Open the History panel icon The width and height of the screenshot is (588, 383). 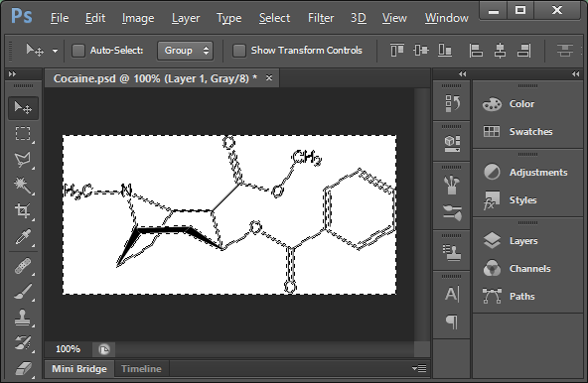452,104
